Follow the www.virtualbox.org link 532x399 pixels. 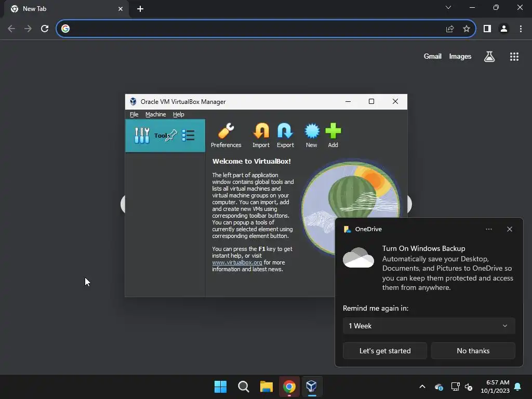pyautogui.click(x=237, y=262)
